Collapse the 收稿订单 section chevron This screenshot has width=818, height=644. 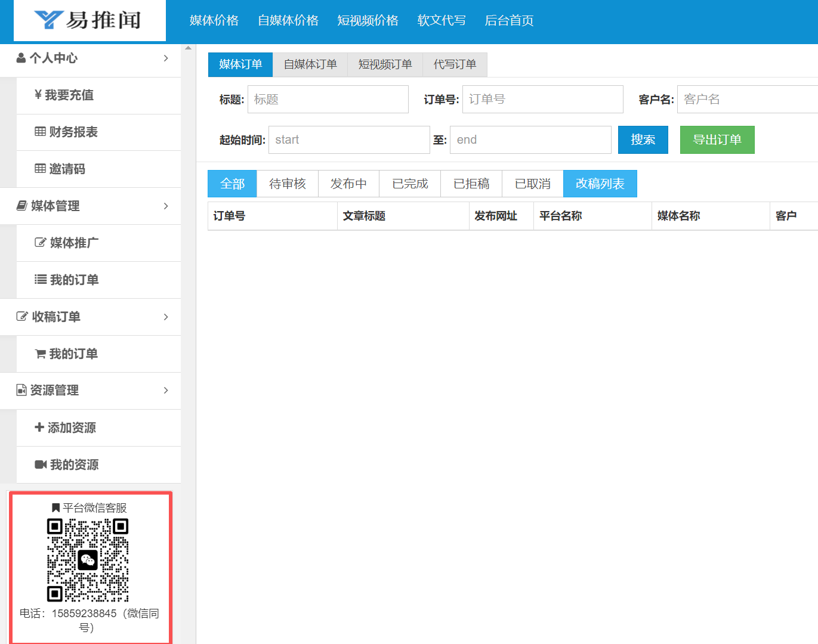tap(166, 317)
